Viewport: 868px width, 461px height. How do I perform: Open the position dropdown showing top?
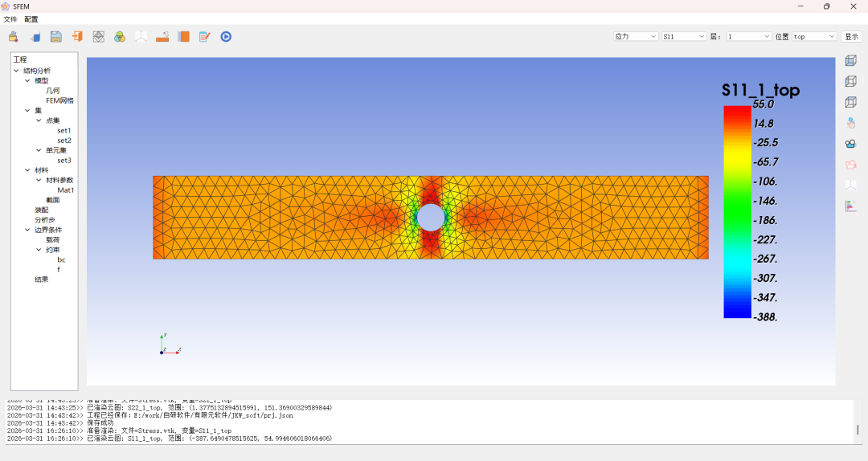pyautogui.click(x=814, y=36)
